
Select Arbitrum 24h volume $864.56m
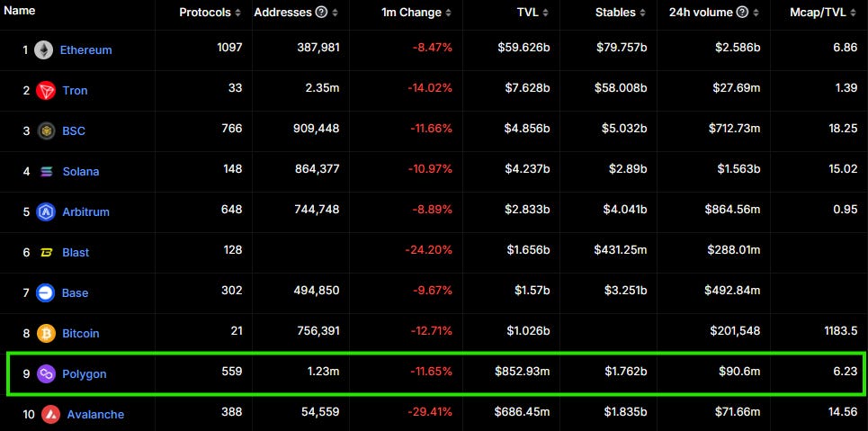click(732, 210)
